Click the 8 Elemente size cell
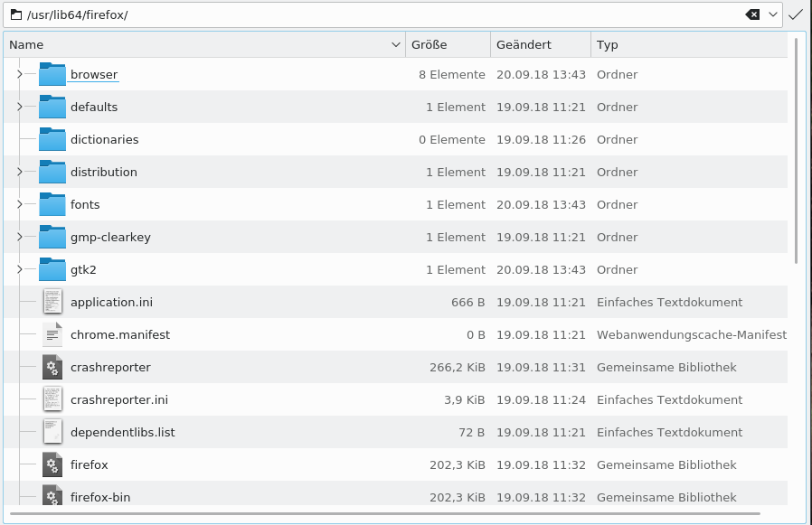812x525 pixels. tap(451, 75)
